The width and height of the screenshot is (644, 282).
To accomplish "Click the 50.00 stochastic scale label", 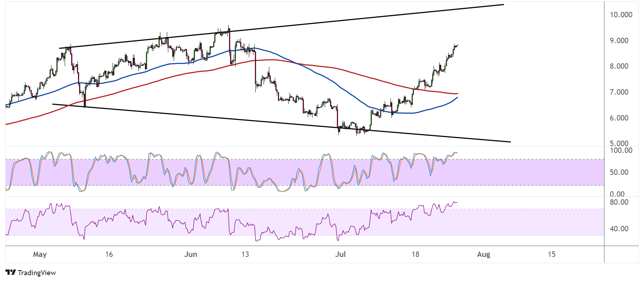I will (619, 172).
